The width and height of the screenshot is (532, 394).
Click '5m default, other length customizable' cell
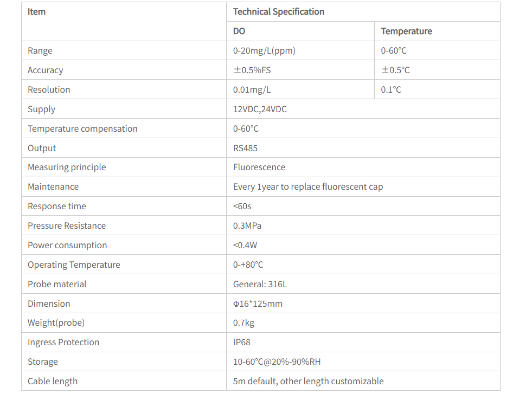pos(308,382)
